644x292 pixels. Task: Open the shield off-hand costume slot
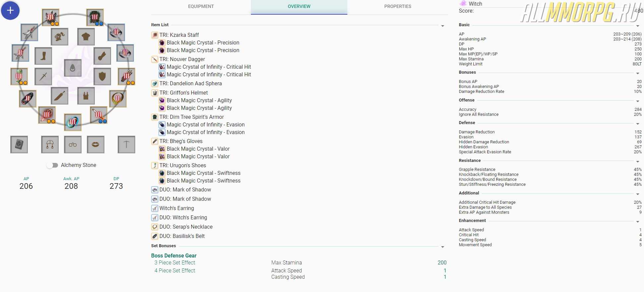102,76
